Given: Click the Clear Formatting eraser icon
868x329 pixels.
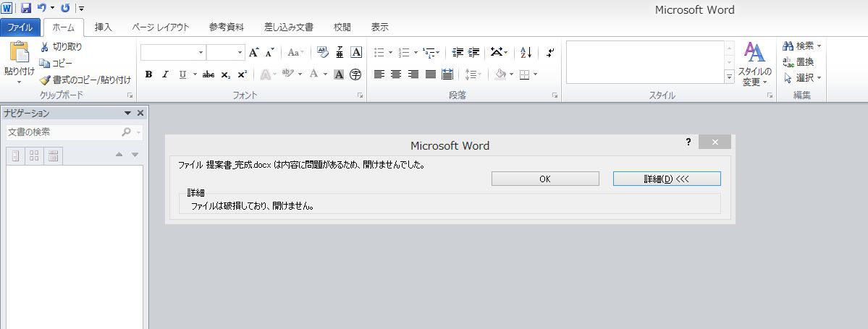Looking at the screenshot, I should (323, 53).
